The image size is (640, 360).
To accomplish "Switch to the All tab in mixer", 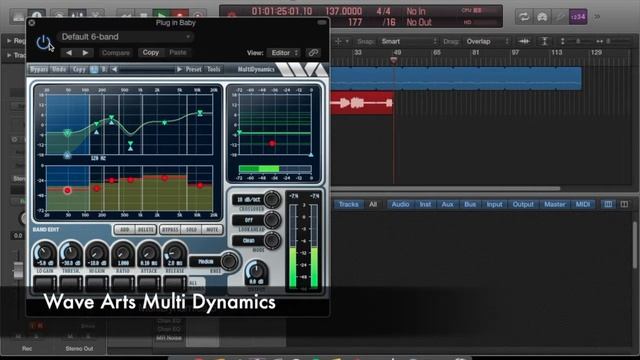I will point(373,204).
